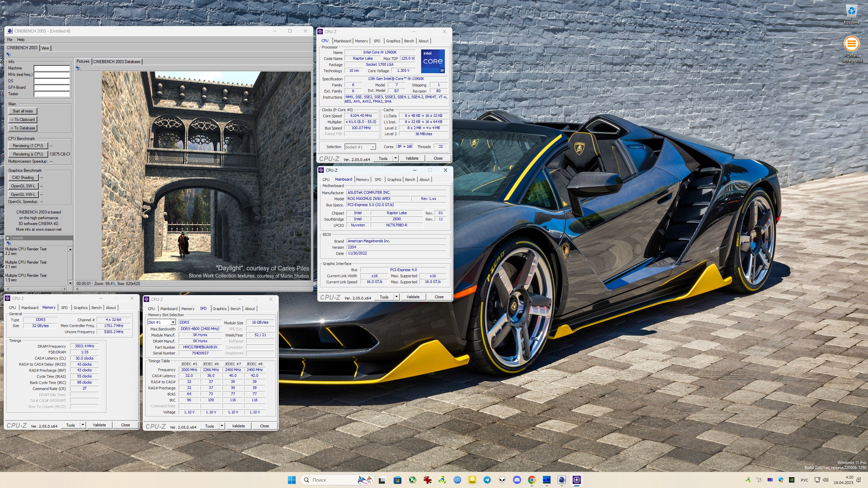Click the FPS monitor tray icon

[770, 480]
